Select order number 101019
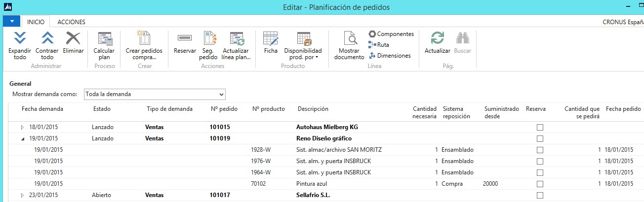This screenshot has height=202, width=644. coord(220,138)
